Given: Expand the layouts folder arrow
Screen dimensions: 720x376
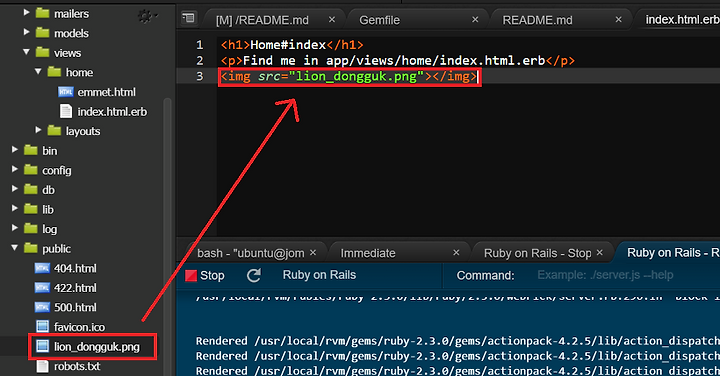Looking at the screenshot, I should 38,130.
